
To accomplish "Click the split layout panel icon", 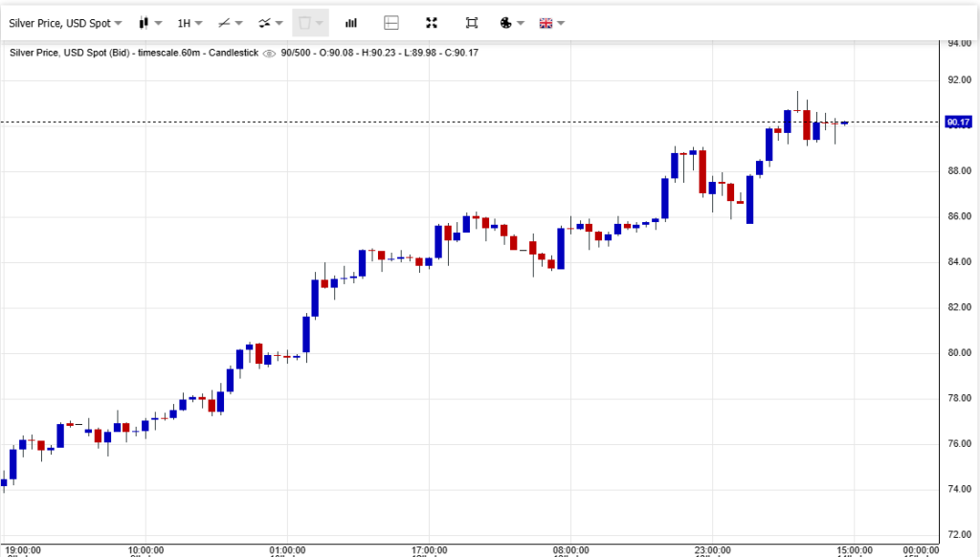I will pos(390,22).
